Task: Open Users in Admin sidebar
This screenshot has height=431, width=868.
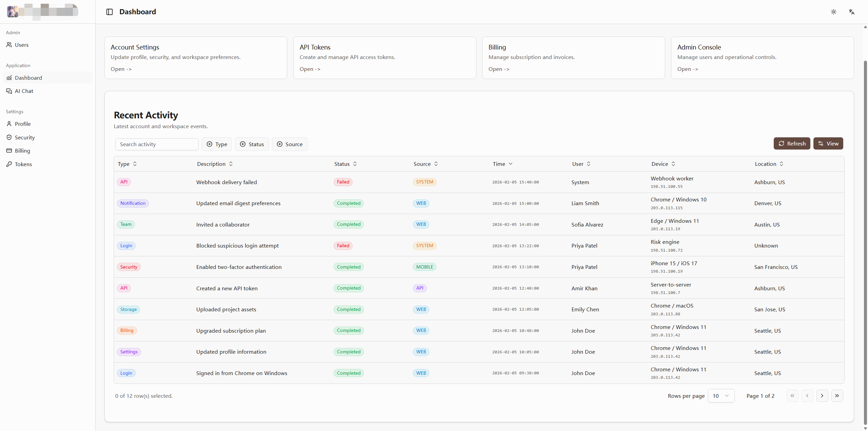Action: click(22, 45)
